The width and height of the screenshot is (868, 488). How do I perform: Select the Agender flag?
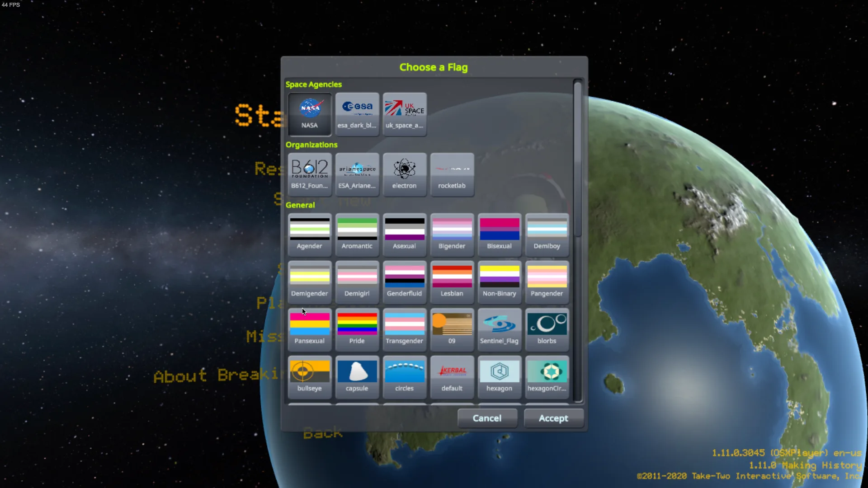tap(310, 235)
